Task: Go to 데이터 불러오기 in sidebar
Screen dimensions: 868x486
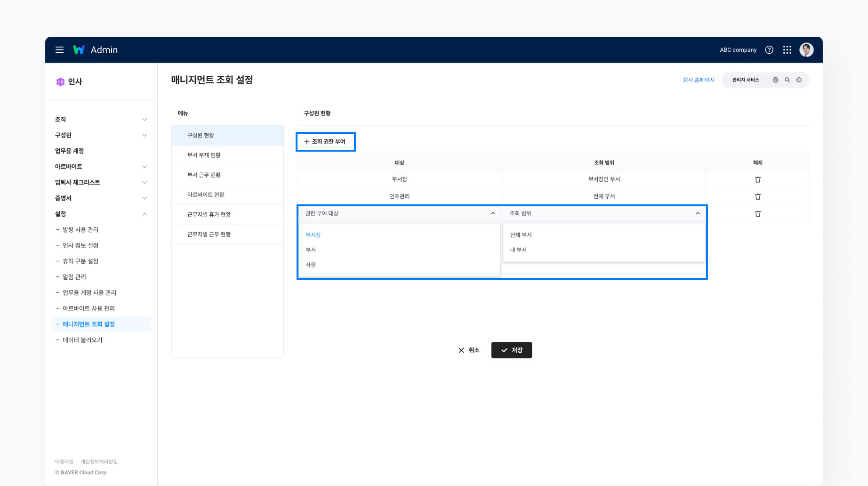Action: pyautogui.click(x=82, y=340)
